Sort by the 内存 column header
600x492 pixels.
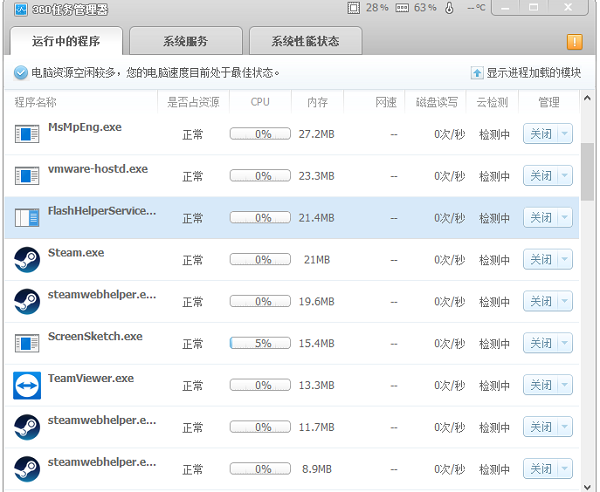(x=317, y=102)
